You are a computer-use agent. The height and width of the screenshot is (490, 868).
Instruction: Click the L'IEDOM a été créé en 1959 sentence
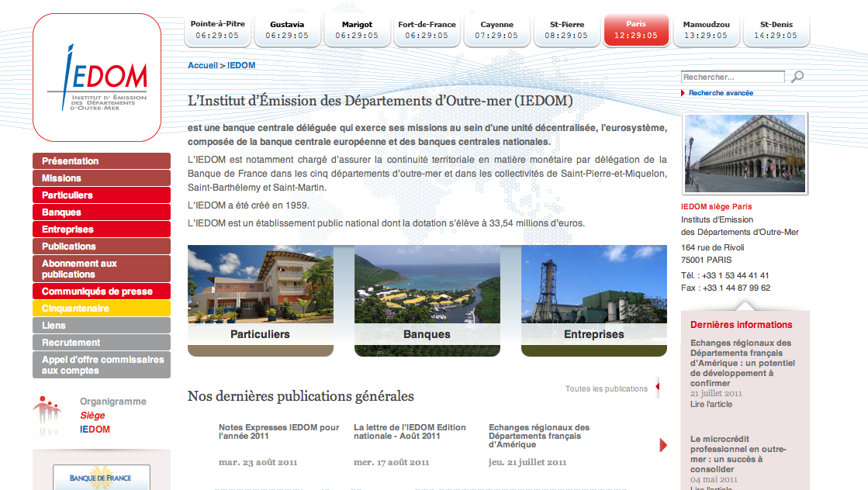tap(248, 205)
